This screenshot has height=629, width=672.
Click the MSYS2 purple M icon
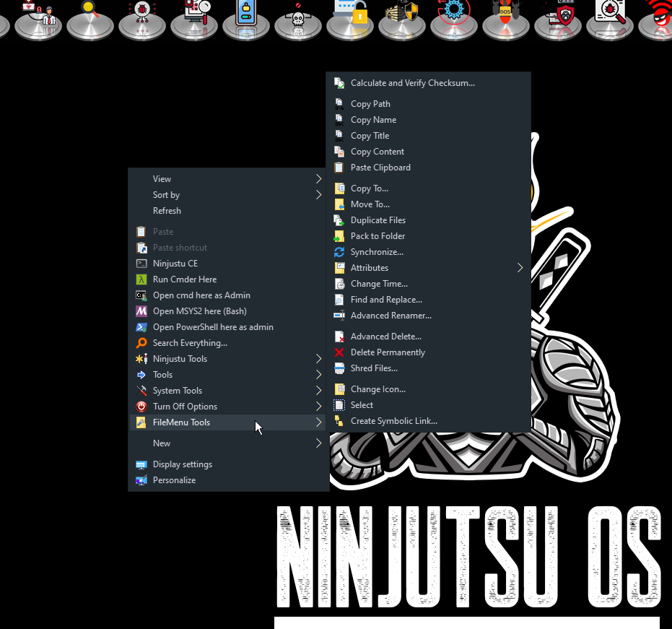(141, 311)
